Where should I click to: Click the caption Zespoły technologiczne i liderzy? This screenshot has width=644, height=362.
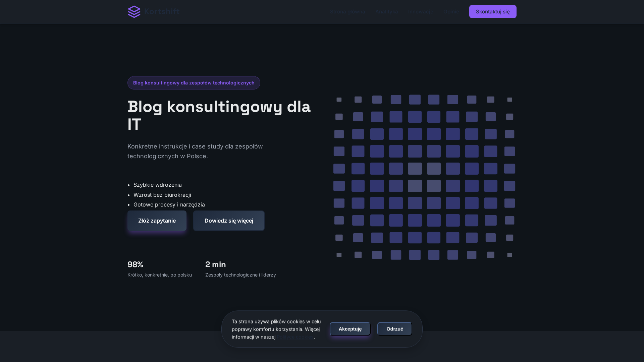point(240,275)
